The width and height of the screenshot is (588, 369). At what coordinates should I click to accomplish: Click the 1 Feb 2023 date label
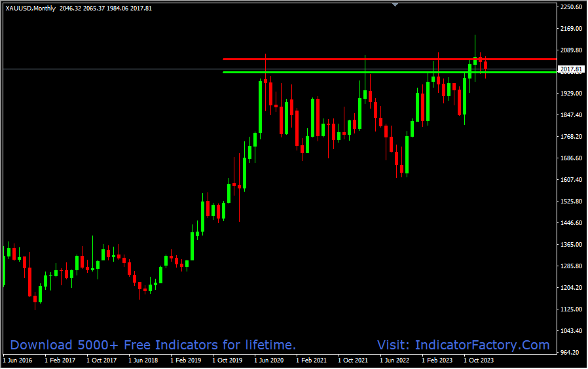437,360
